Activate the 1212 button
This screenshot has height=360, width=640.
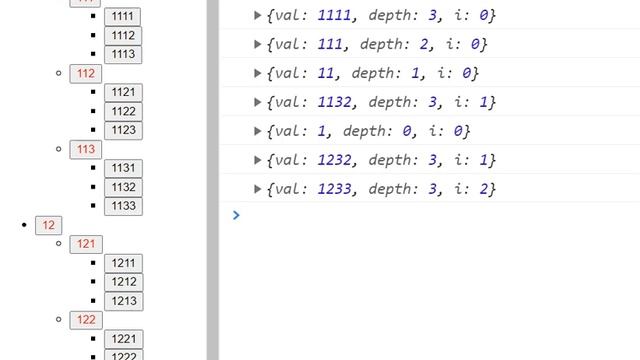click(x=124, y=282)
